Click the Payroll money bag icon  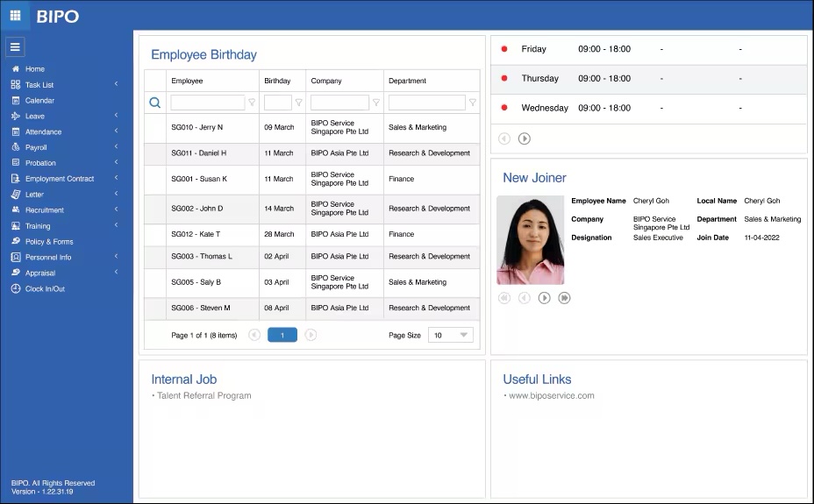click(16, 147)
